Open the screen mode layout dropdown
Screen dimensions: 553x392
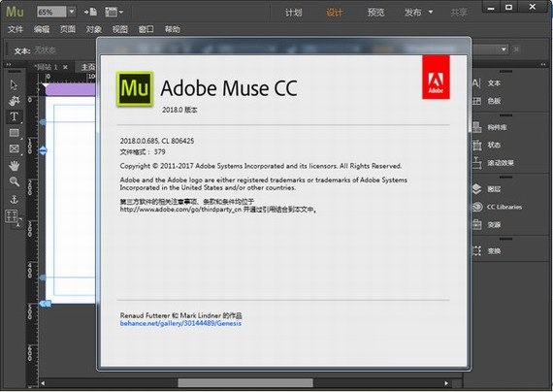coord(114,12)
